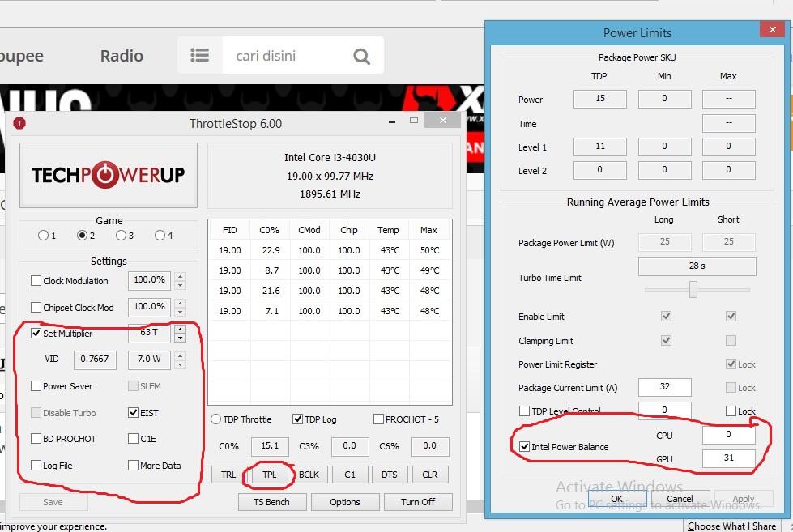The image size is (793, 532).
Task: Click the VID field showing 0.7667
Action: pyautogui.click(x=95, y=360)
